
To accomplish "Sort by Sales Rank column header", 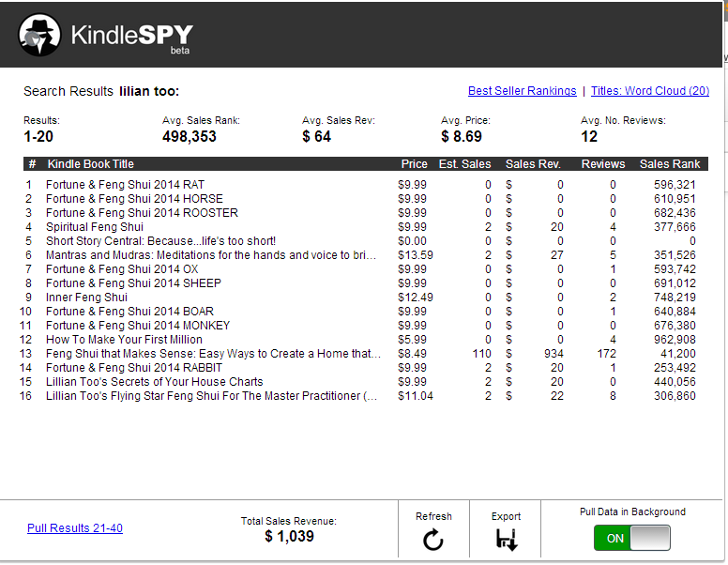I will coord(670,164).
